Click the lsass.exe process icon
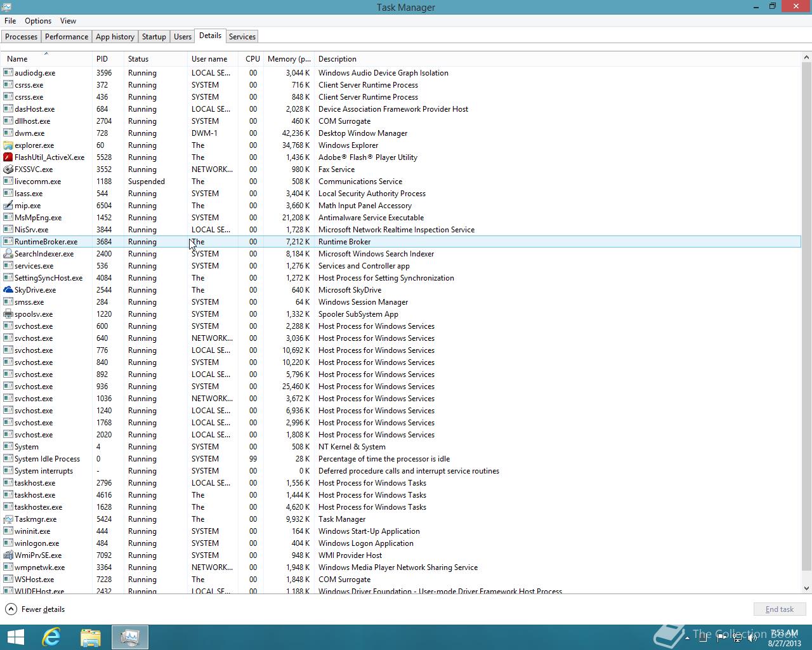This screenshot has width=812, height=650. (8, 193)
